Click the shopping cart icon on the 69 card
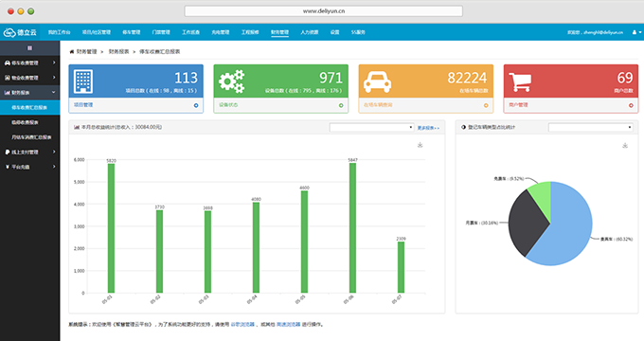The width and height of the screenshot is (644, 341). pyautogui.click(x=520, y=82)
